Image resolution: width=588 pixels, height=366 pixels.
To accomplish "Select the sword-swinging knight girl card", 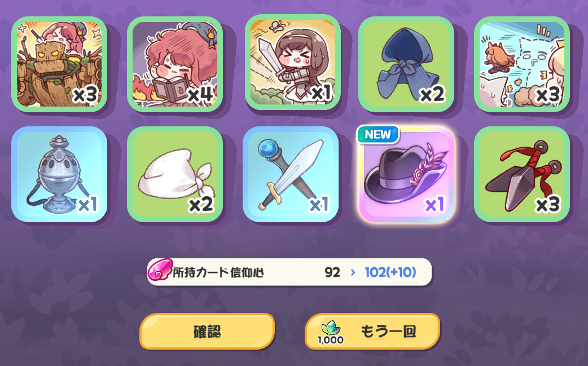I will pos(292,63).
